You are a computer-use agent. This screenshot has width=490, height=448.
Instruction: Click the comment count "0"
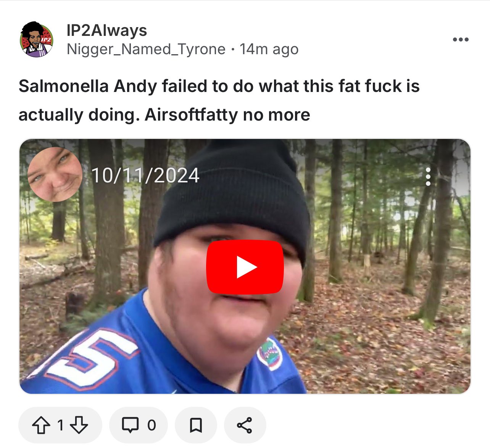[152, 425]
